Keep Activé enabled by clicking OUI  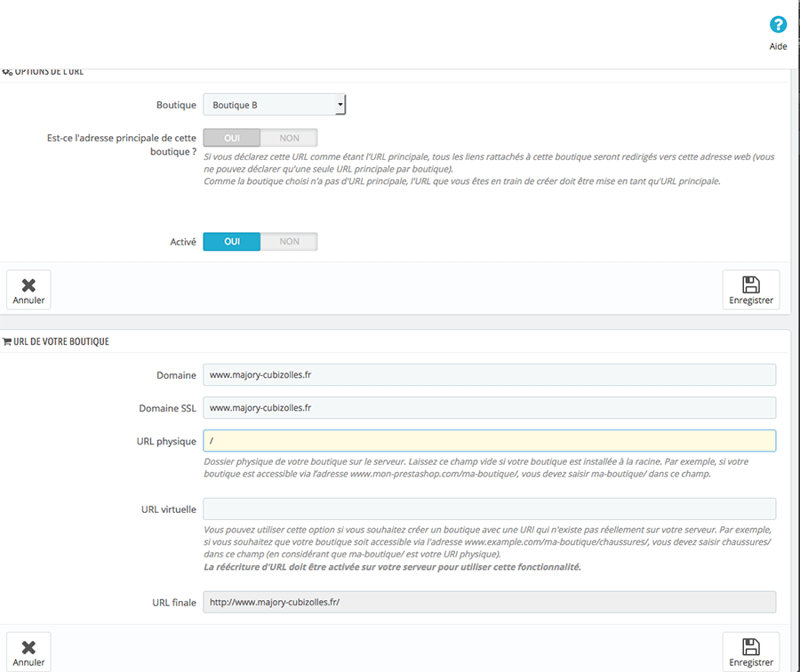click(232, 242)
